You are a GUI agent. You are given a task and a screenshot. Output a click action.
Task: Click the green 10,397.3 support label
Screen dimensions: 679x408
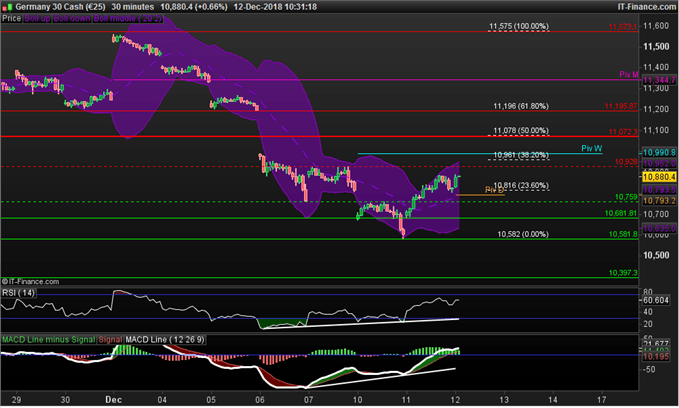623,273
